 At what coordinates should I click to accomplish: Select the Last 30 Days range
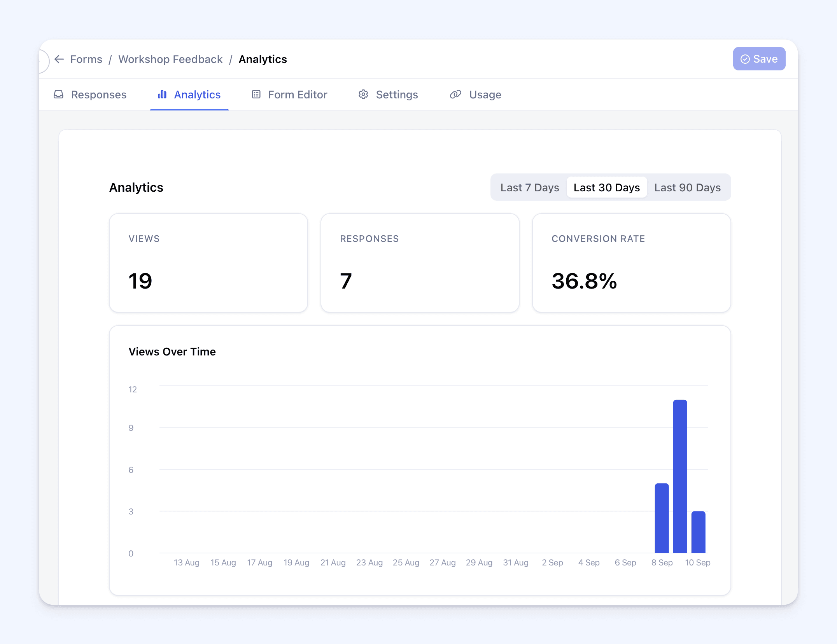(x=606, y=187)
